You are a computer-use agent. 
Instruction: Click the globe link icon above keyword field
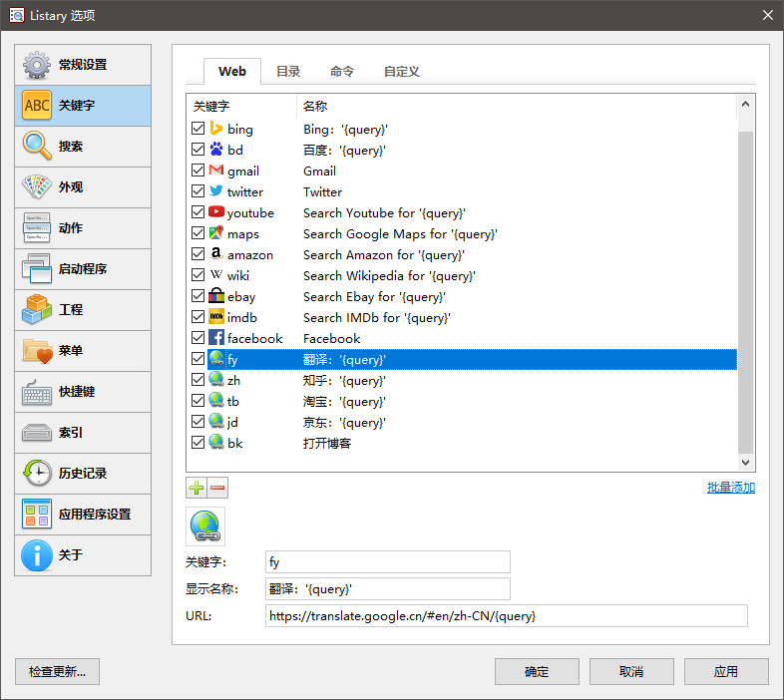[205, 525]
